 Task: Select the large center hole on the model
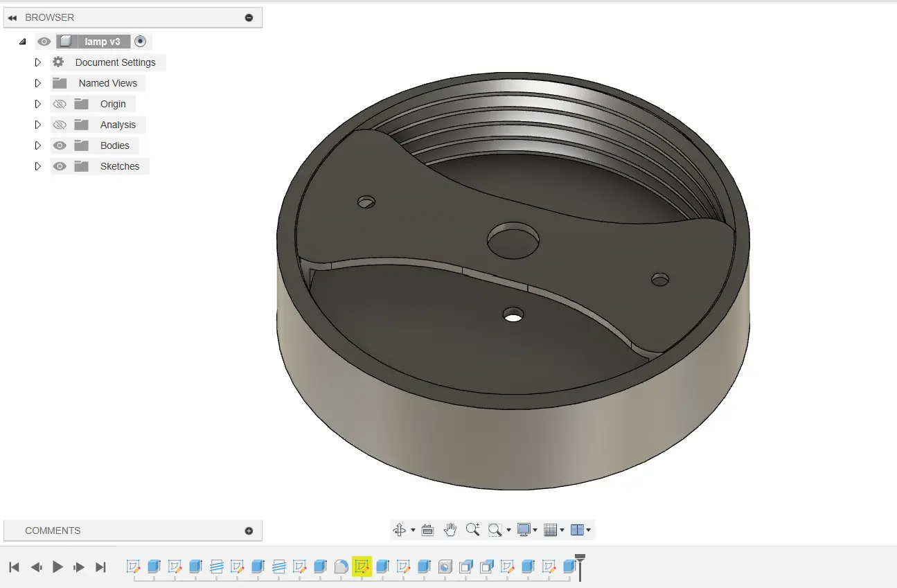(x=513, y=242)
